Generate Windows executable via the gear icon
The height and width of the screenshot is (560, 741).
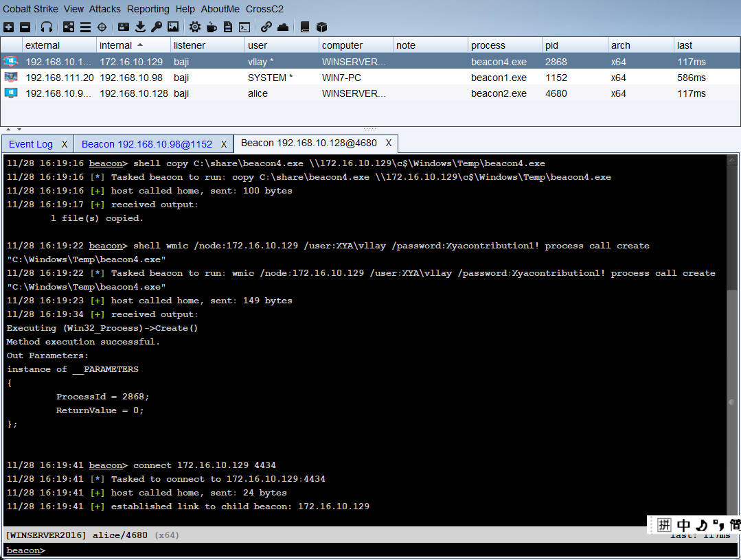coord(195,27)
